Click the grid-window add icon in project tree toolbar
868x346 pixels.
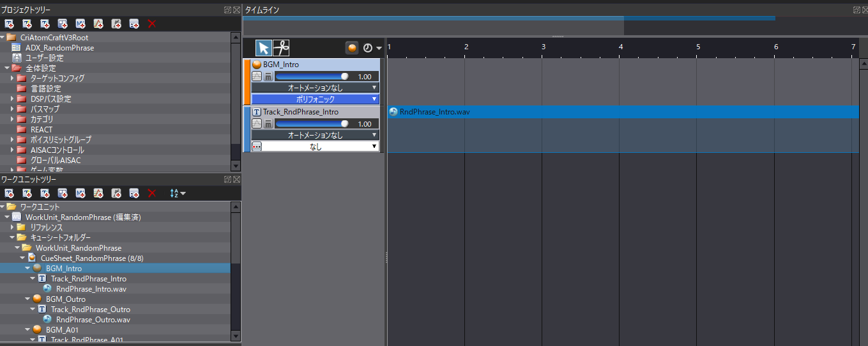(x=63, y=24)
